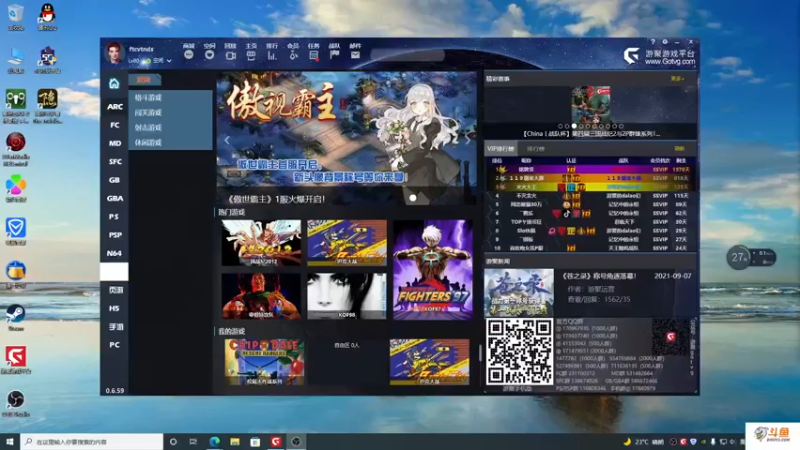Switch to the 排行榜 tab
The image size is (800, 450).
[536, 148]
